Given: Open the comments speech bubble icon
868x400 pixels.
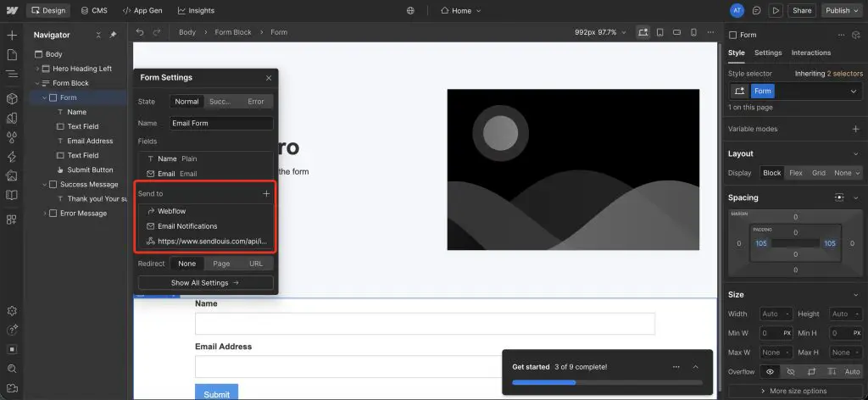Looking at the screenshot, I should [756, 11].
